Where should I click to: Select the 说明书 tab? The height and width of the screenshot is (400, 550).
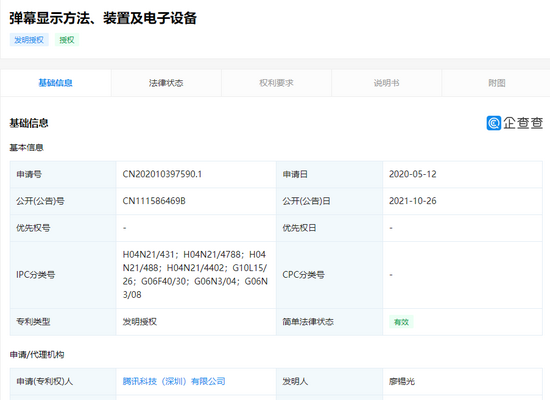coord(387,83)
